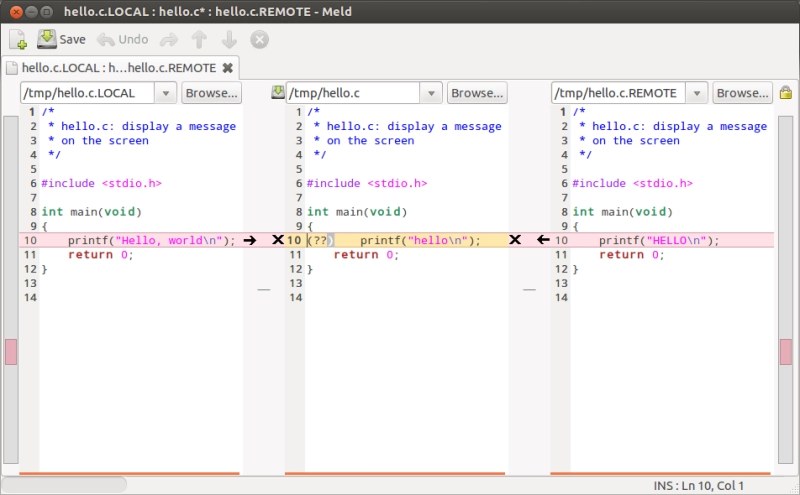
Task: Pull REMOTE change left with arrow
Action: pyautogui.click(x=543, y=240)
